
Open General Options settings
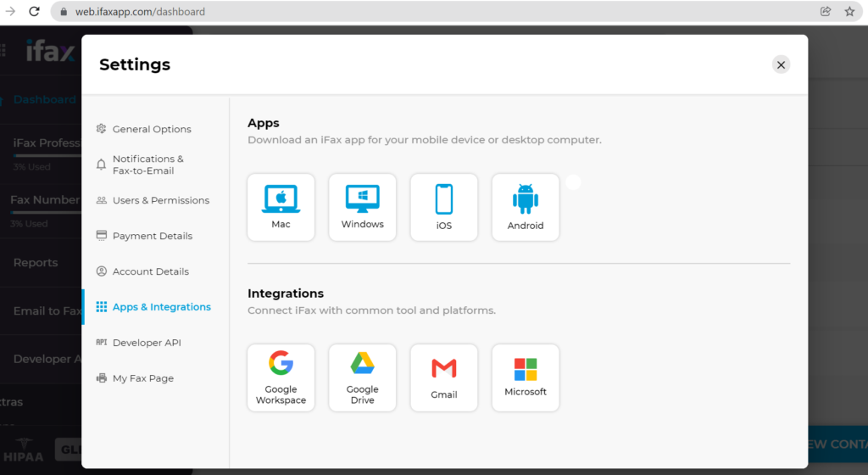click(x=152, y=129)
